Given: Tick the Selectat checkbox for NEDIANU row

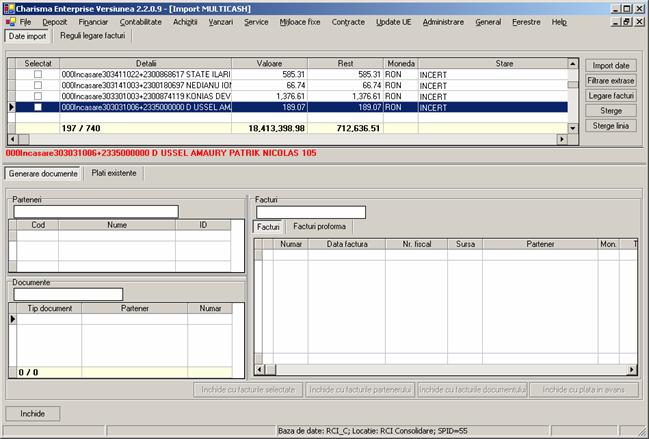Looking at the screenshot, I should pos(38,86).
